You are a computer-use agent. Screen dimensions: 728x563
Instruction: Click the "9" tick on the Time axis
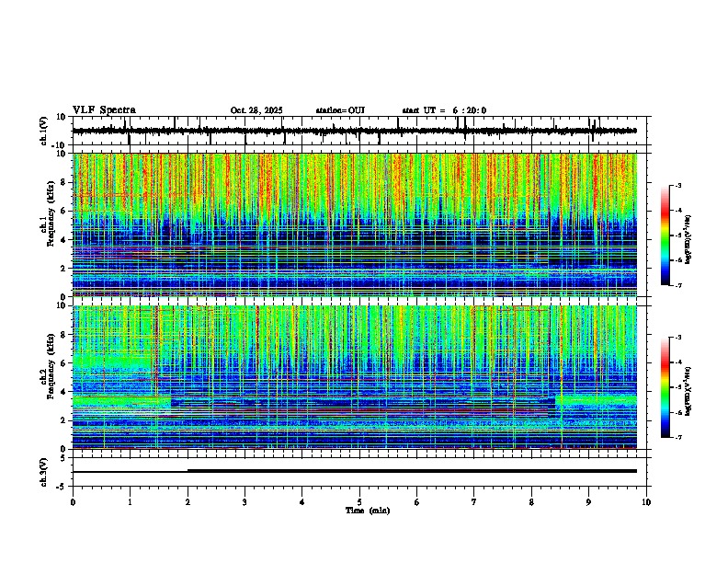point(588,502)
